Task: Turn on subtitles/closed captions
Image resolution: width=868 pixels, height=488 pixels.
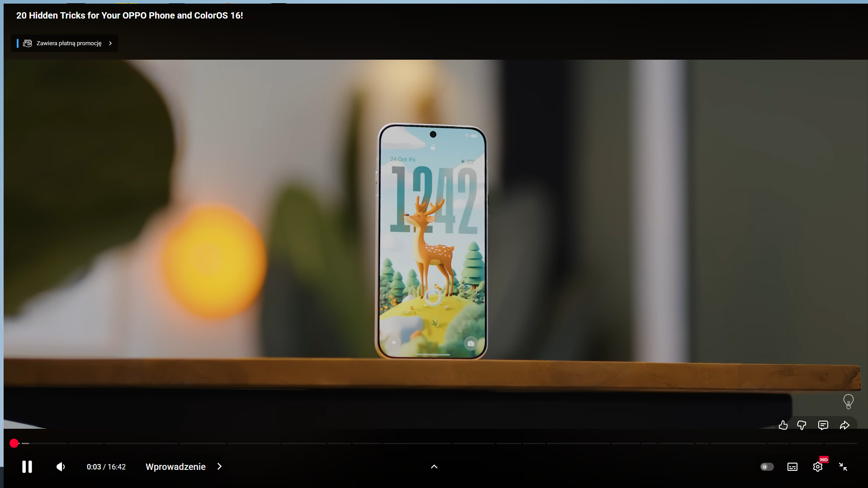Action: point(792,467)
